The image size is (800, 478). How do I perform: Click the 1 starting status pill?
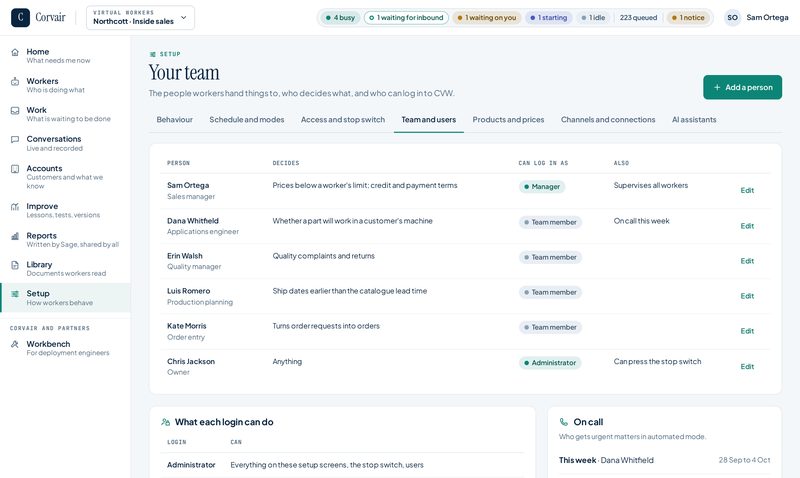(548, 17)
